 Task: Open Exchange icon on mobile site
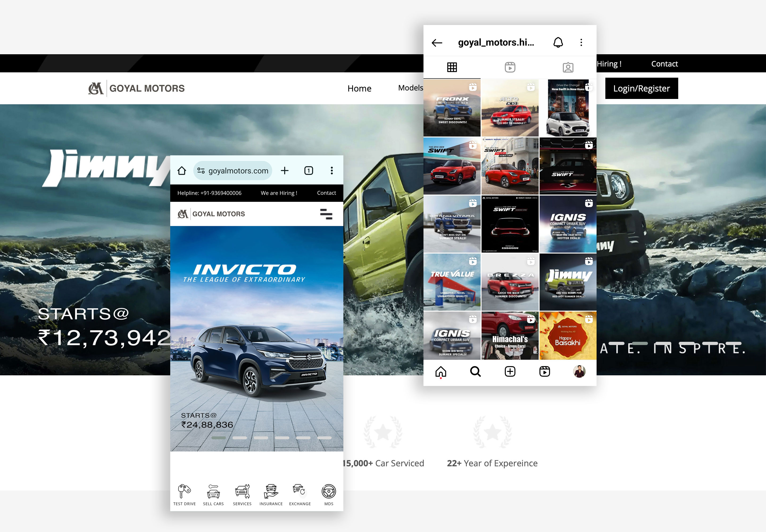click(300, 495)
